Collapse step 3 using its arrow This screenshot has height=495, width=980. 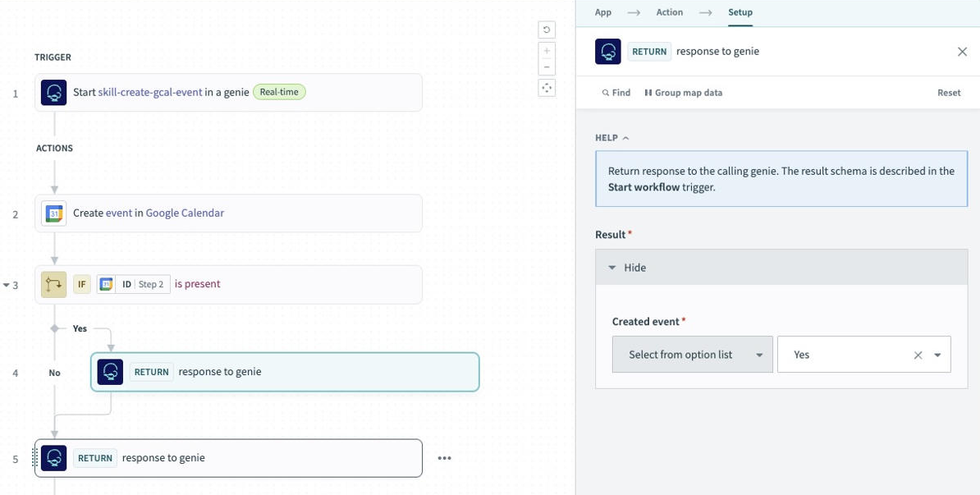click(7, 285)
